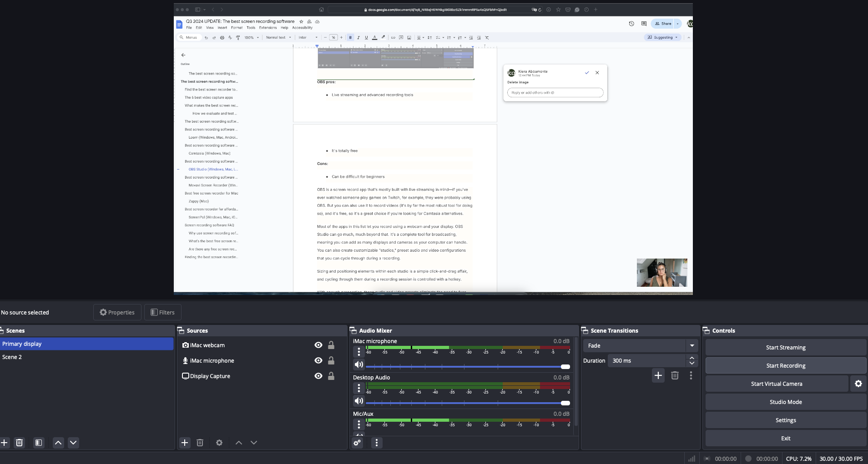The height and width of the screenshot is (464, 868).
Task: Select the Primary display scene
Action: [86, 344]
